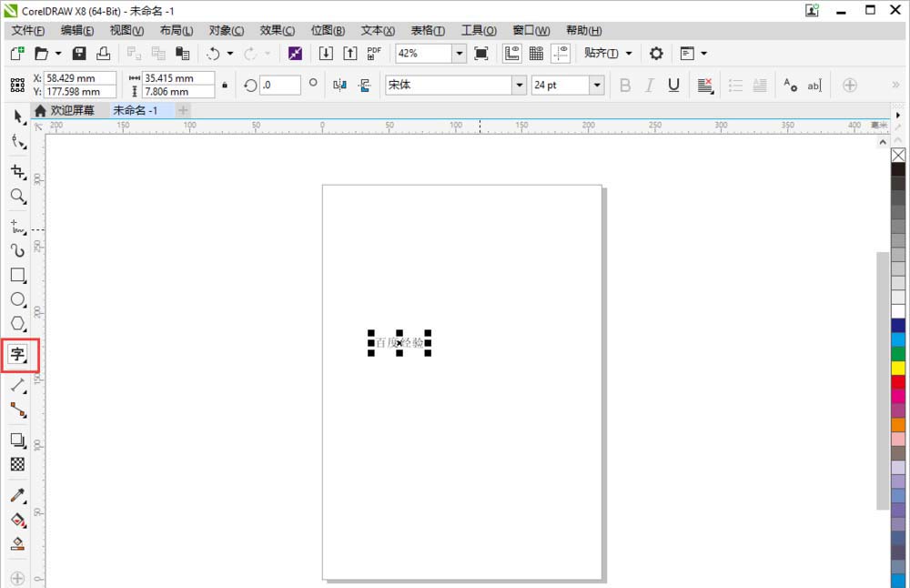The height and width of the screenshot is (588, 910).
Task: Pick the Ellipse tool
Action: click(17, 299)
